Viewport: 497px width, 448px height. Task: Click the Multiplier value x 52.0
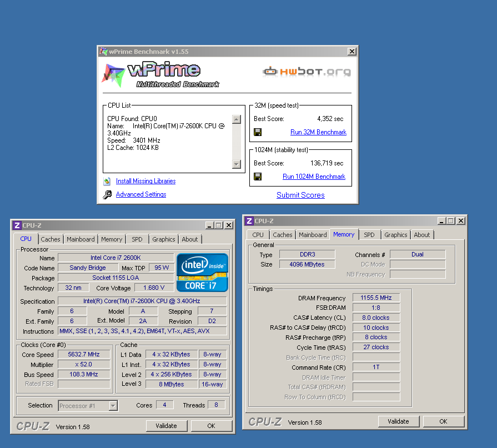(x=84, y=364)
